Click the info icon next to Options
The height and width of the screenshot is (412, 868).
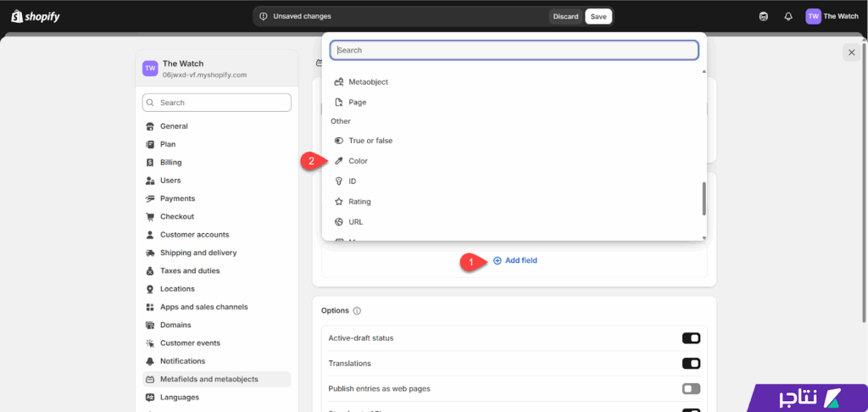357,310
